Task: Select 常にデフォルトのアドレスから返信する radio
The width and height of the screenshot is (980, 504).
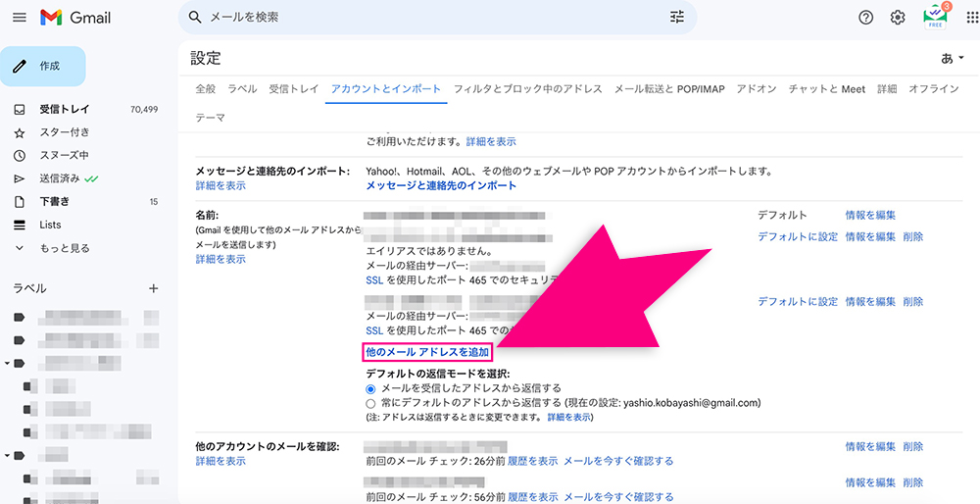Action: pos(370,403)
